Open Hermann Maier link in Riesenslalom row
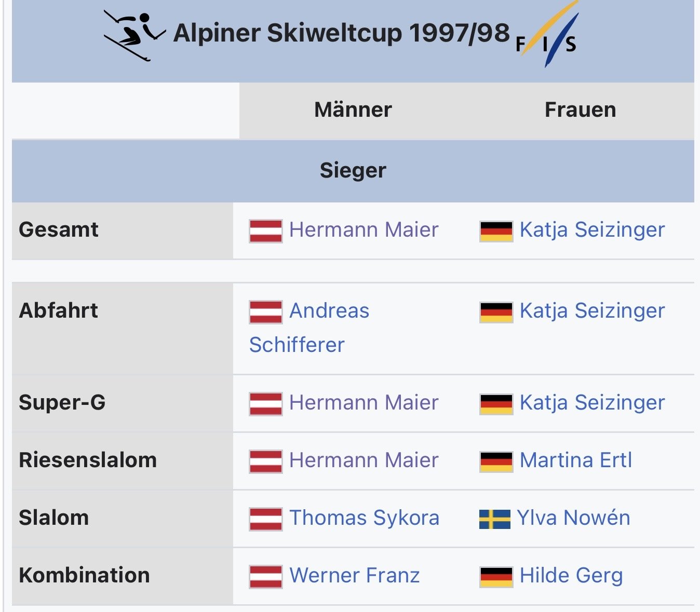The height and width of the screenshot is (612, 700). point(364,460)
